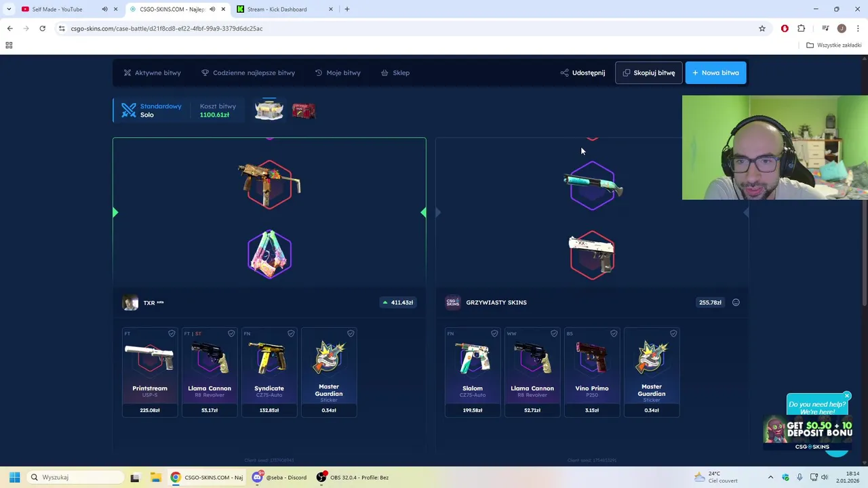Reload the page
Screen dimensions: 868x488
(42, 28)
